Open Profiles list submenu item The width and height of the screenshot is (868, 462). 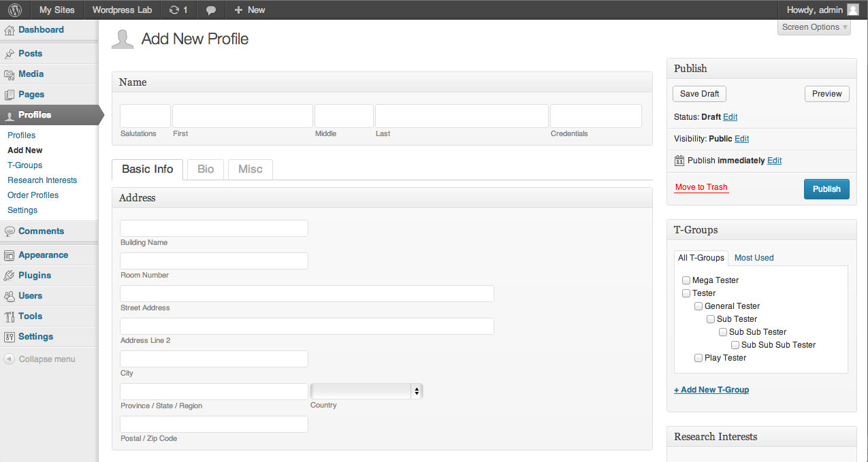(x=22, y=135)
